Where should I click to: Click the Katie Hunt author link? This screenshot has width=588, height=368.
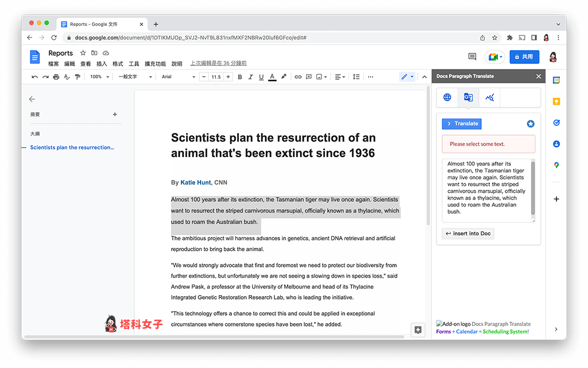pyautogui.click(x=196, y=182)
